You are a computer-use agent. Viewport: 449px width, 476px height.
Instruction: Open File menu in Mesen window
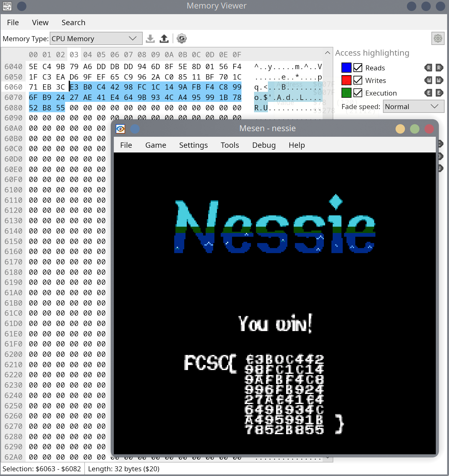pyautogui.click(x=126, y=145)
